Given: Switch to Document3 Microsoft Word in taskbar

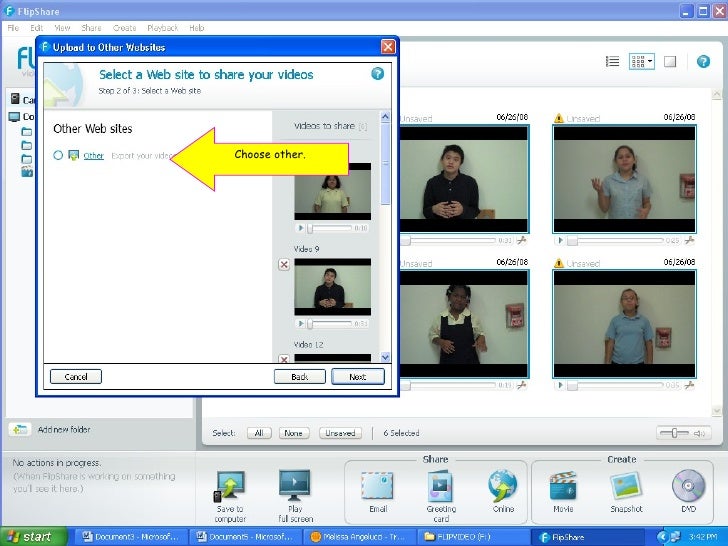Looking at the screenshot, I should (131, 537).
